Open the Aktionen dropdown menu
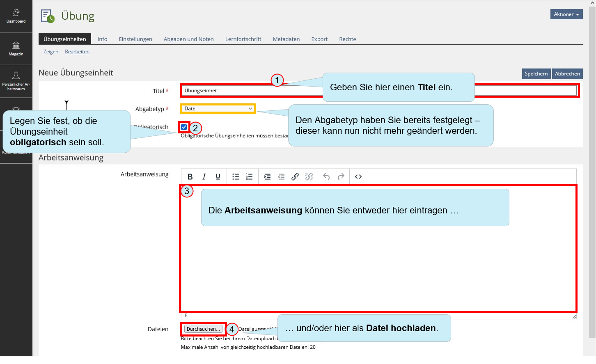The width and height of the screenshot is (596, 364). coord(566,14)
